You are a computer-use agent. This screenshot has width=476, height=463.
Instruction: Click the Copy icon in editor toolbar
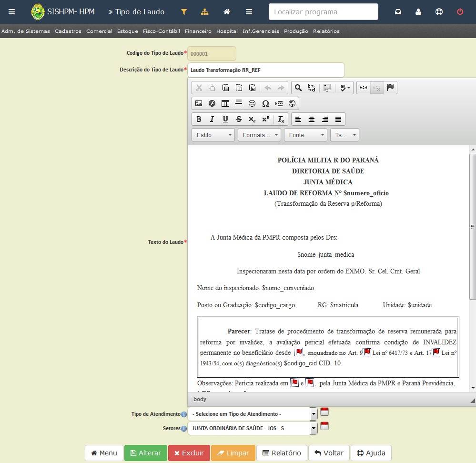tap(212, 88)
